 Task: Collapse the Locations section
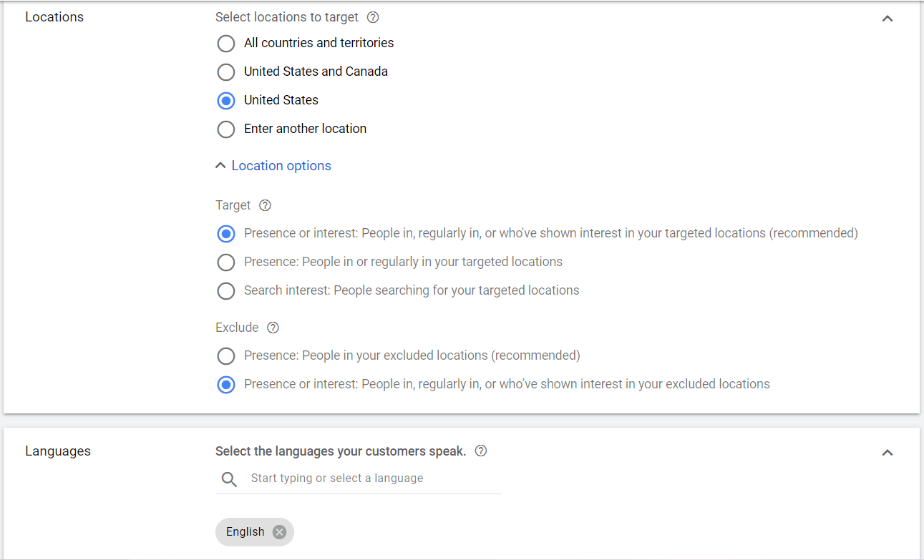pos(887,19)
